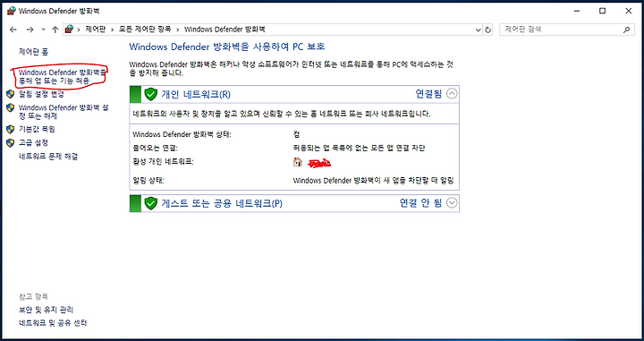Click shield icon beside 방화벽 설정 또는 해제
Screen dimensions: 644x341
pos(11,107)
